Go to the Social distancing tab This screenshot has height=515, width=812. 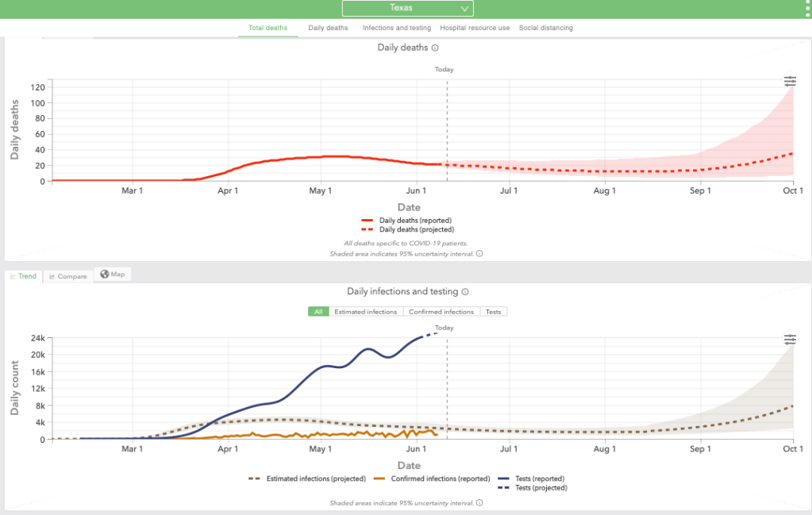(x=545, y=28)
